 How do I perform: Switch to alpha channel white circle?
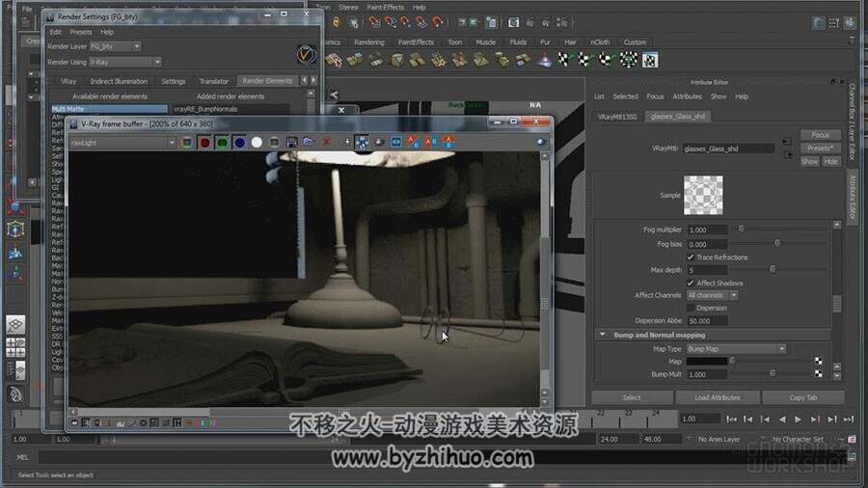[x=257, y=142]
